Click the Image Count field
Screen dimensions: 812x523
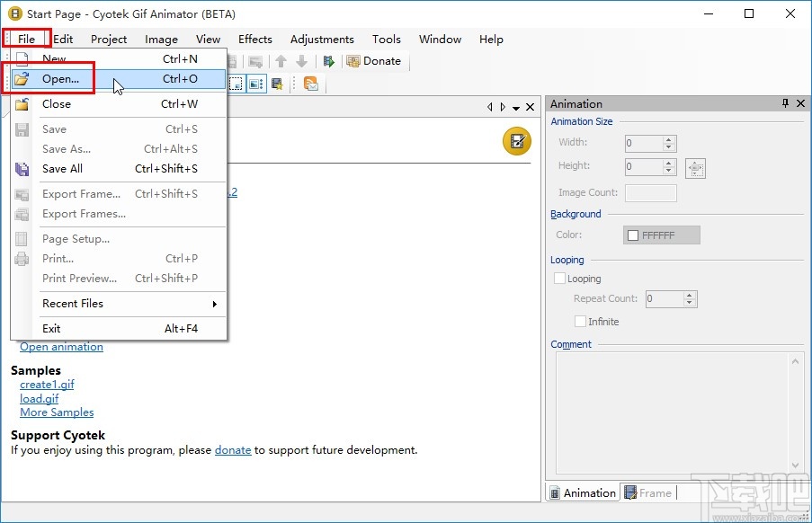pos(651,193)
